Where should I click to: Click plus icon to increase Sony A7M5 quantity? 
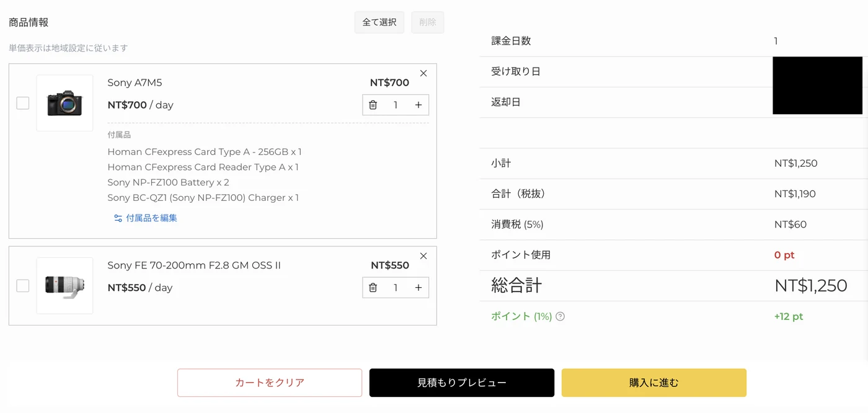click(x=418, y=105)
